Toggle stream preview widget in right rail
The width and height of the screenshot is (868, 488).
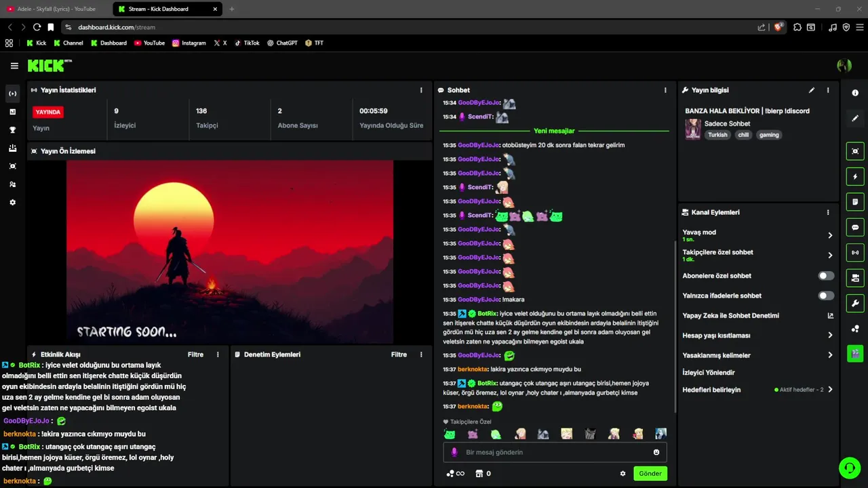855,151
